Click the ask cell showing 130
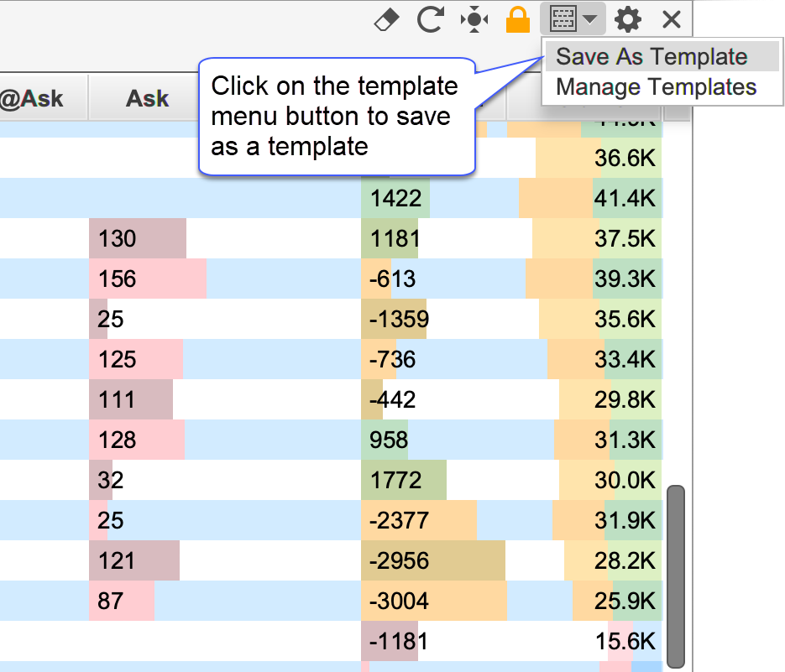The width and height of the screenshot is (785, 672). click(118, 239)
